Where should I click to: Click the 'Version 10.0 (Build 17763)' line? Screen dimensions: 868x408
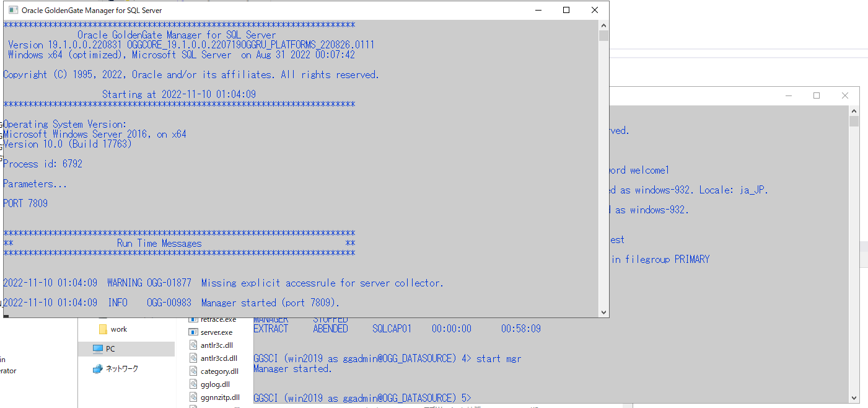tap(68, 144)
